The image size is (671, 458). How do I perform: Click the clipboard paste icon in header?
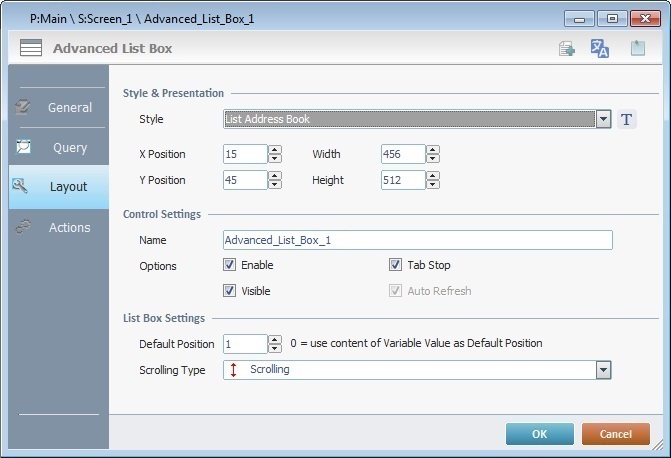click(x=638, y=48)
